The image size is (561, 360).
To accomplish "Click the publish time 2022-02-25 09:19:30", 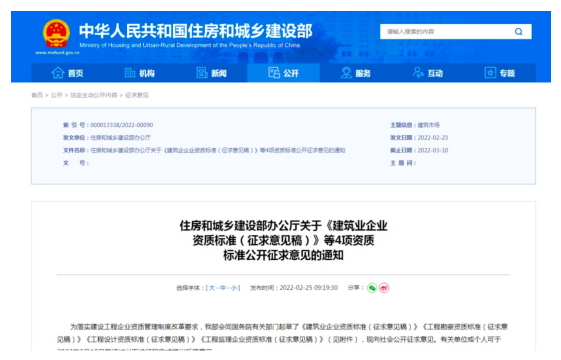I will (x=308, y=288).
